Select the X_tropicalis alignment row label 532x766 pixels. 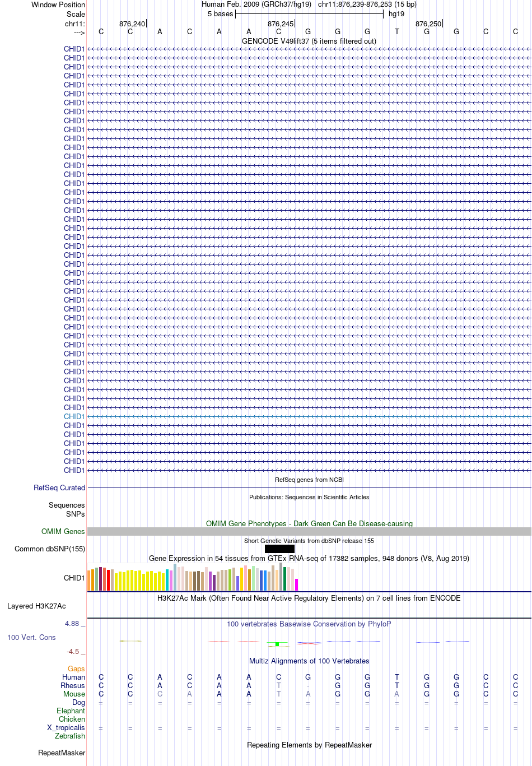[66, 727]
